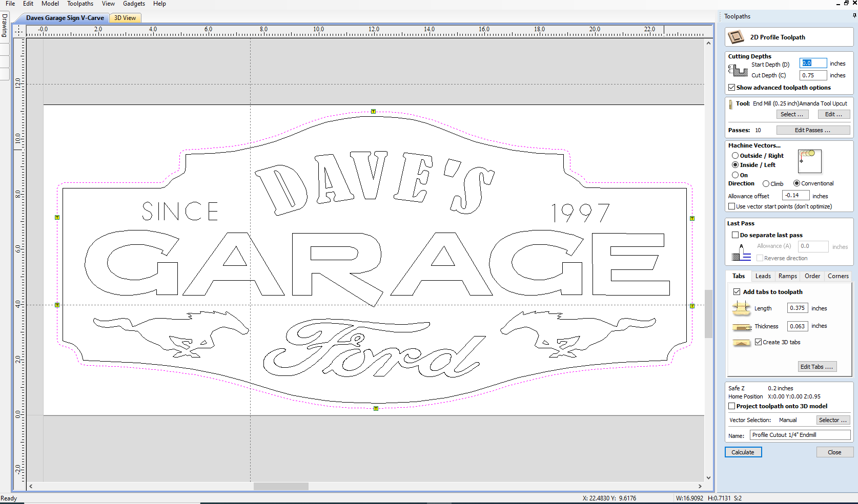Open the Gadgets menu

click(134, 4)
